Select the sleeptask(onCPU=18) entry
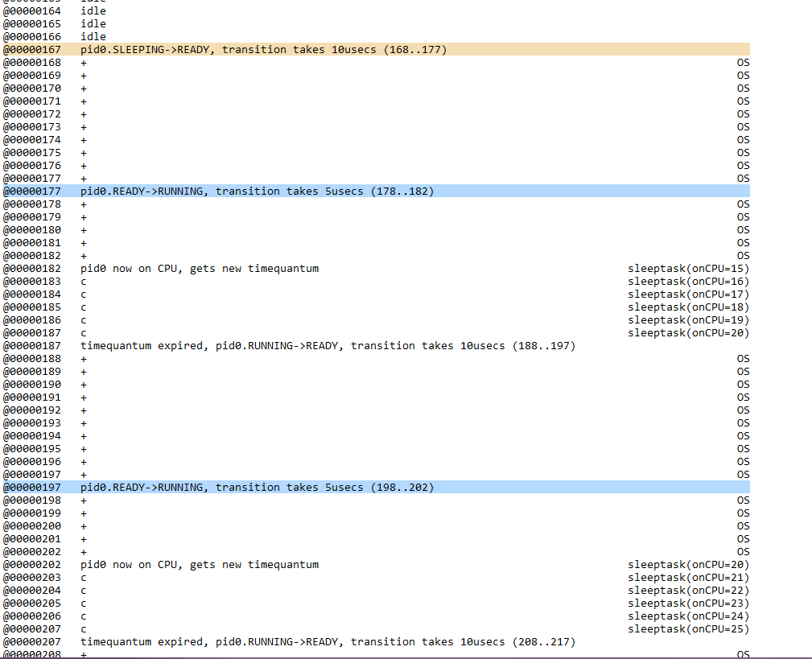This screenshot has height=659, width=812. coord(688,307)
